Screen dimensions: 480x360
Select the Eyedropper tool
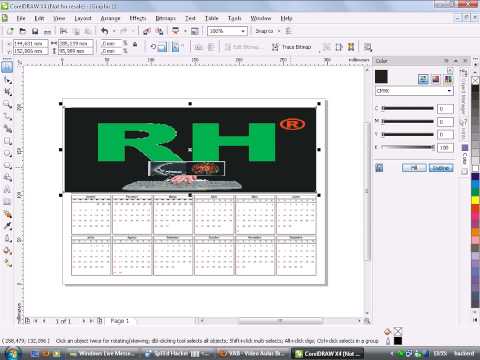[7, 226]
